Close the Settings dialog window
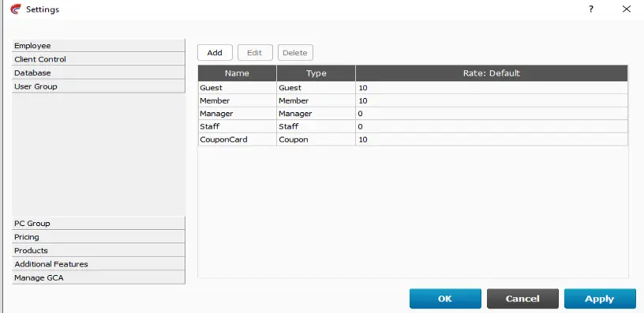Image resolution: width=644 pixels, height=313 pixels. [627, 9]
